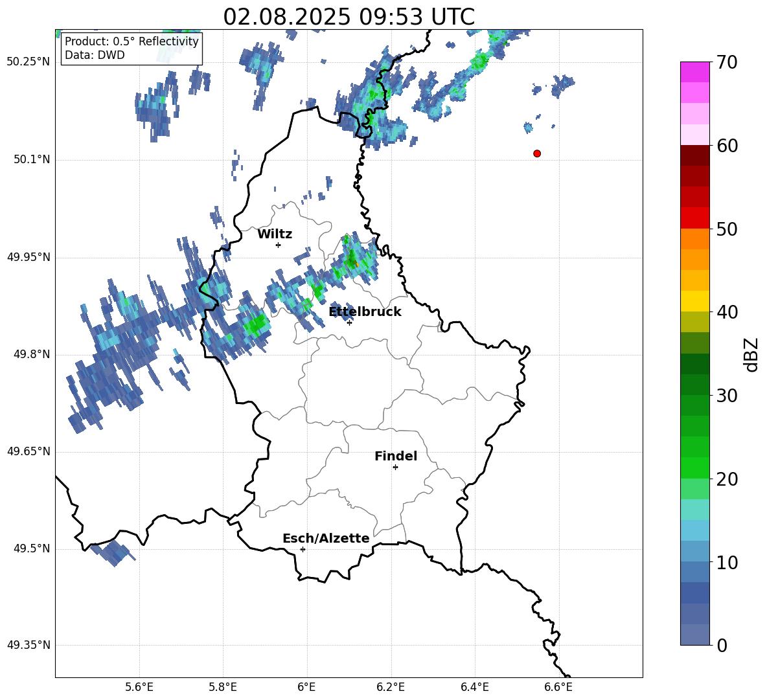
Task: Click the dBZ colorbar axis label
Action: pyautogui.click(x=752, y=354)
